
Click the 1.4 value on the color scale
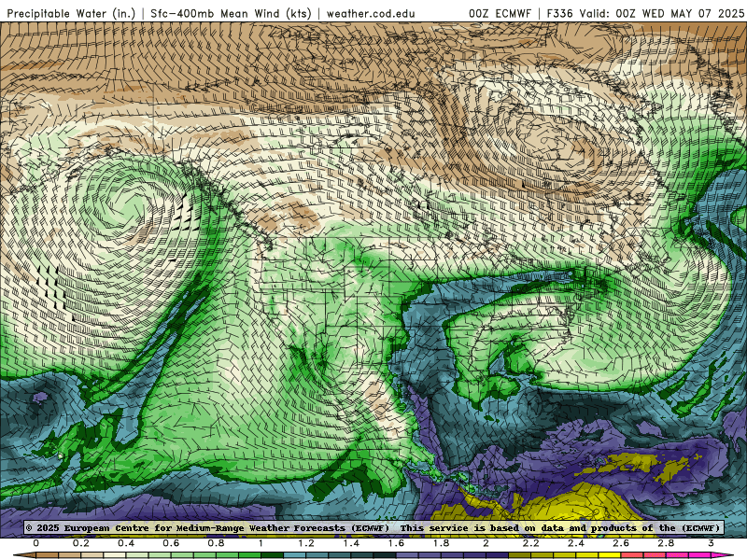(351, 543)
